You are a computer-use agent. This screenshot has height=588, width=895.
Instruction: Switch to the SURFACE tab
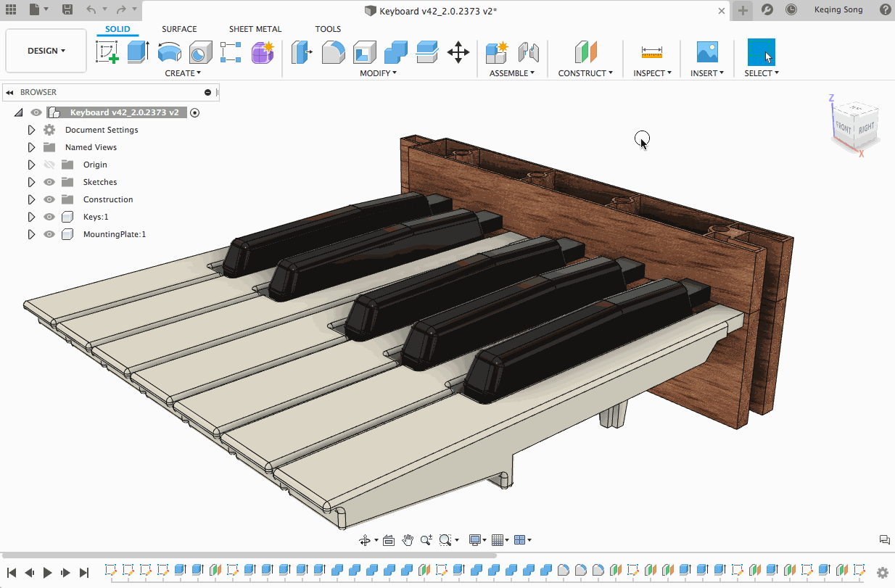click(179, 29)
